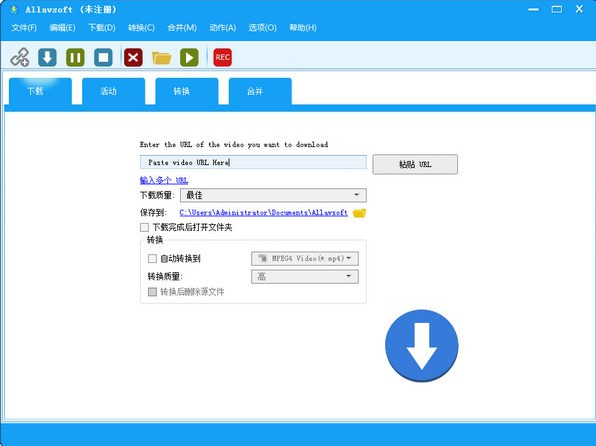Open the 转换质量 dropdown showing 高
Viewport: 596px width, 446px height.
[x=305, y=276]
